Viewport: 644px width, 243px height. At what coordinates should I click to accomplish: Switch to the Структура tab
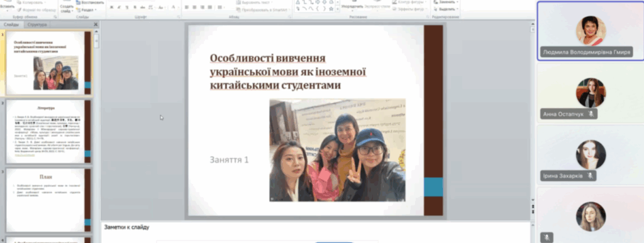37,24
